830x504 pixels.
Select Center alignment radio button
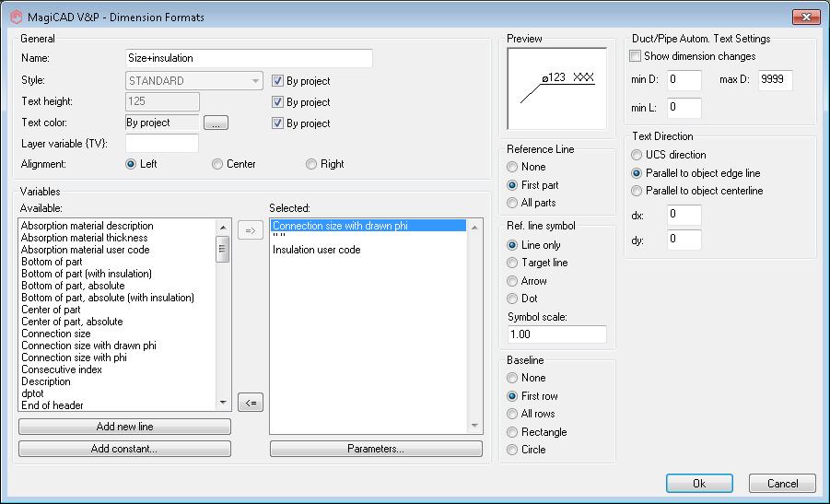click(217, 164)
